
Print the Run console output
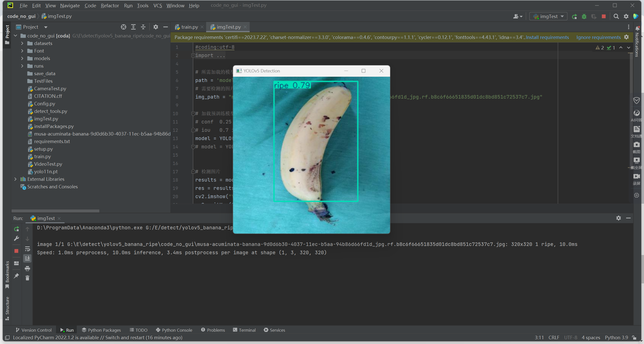[27, 268]
